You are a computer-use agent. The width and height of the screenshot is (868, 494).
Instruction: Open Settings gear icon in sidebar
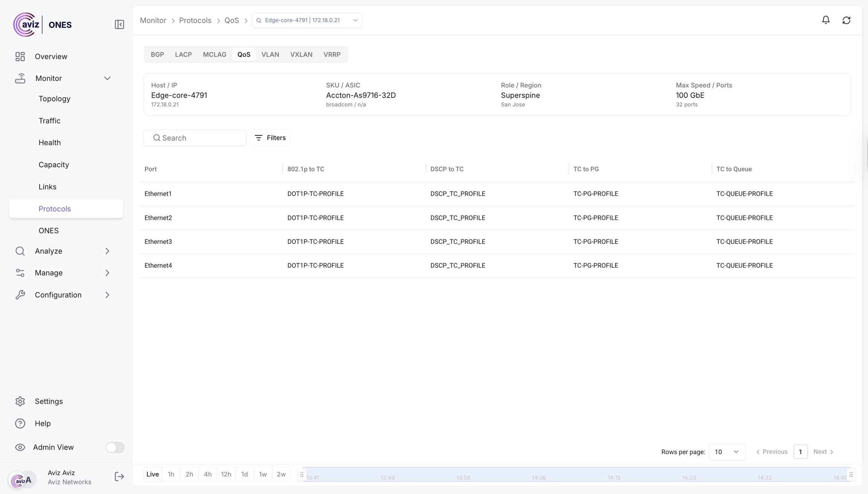pos(20,401)
